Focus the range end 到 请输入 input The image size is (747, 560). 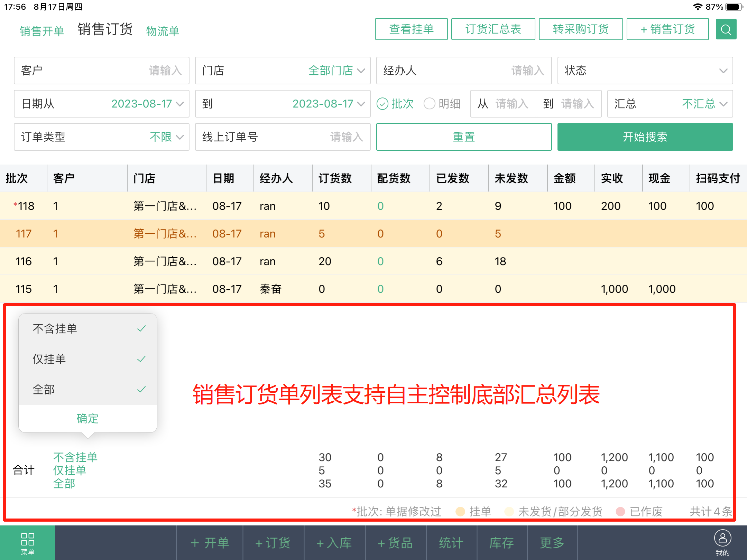pos(578,104)
